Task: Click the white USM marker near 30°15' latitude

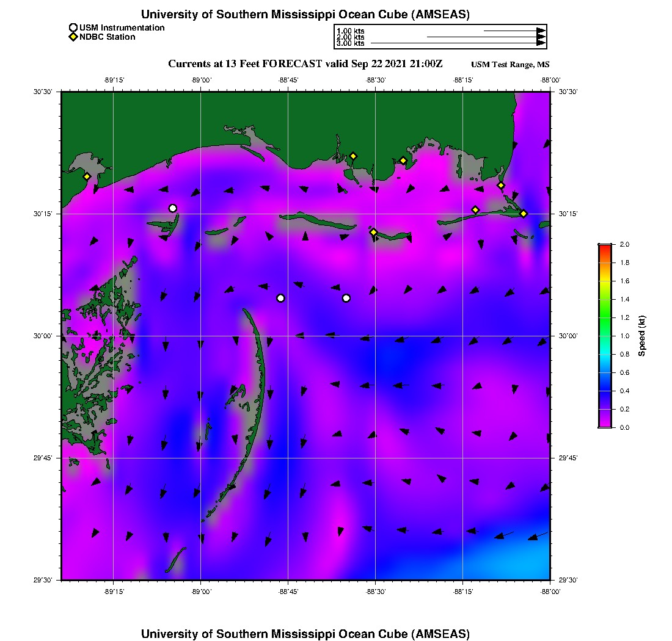Action: click(x=173, y=208)
